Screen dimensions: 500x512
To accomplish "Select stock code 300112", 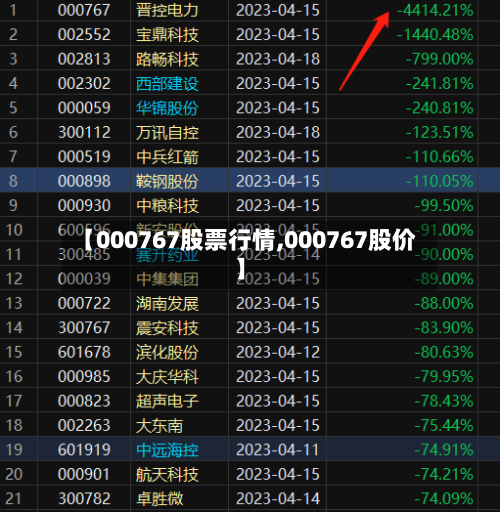I will (84, 132).
